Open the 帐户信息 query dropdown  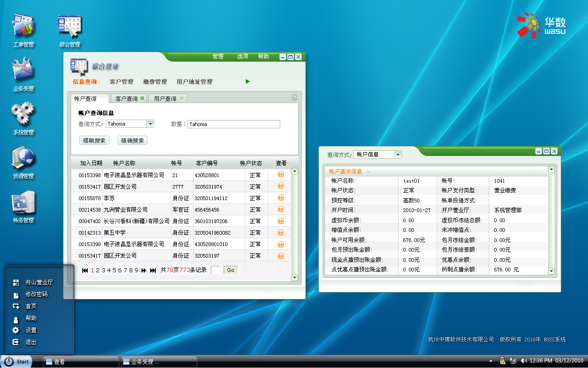[x=398, y=155]
